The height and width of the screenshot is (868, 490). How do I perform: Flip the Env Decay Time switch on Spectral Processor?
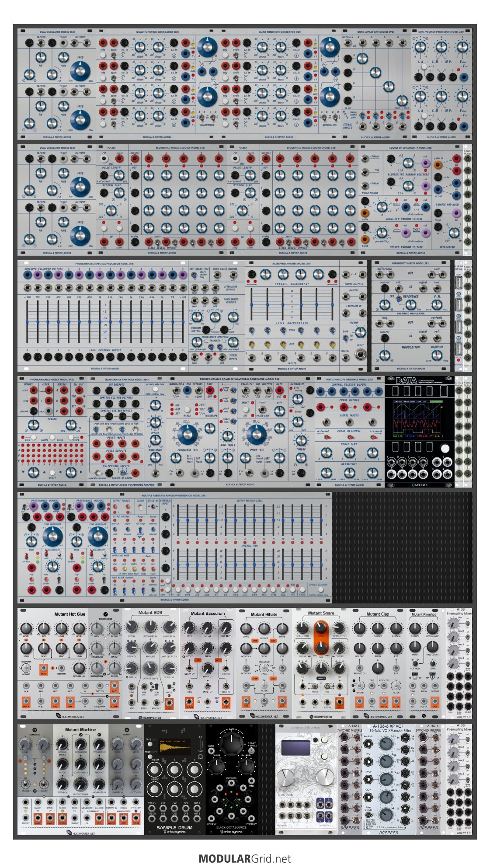click(x=195, y=275)
